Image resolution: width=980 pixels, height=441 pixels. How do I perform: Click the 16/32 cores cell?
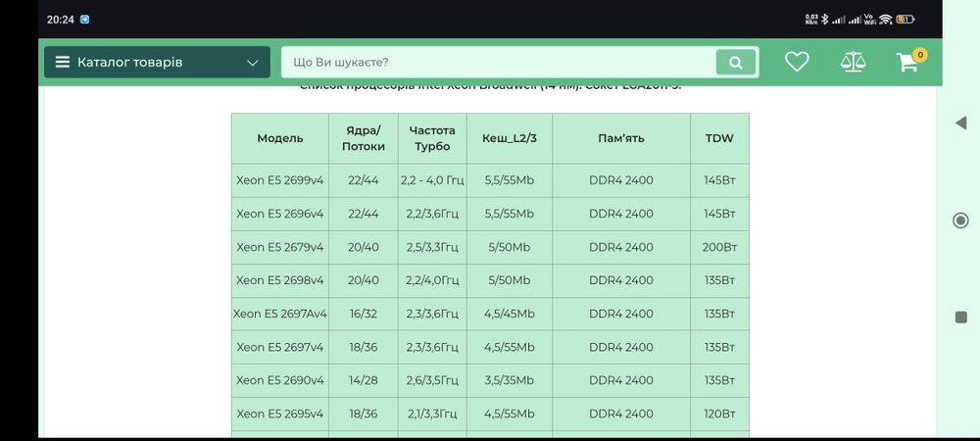click(x=364, y=314)
